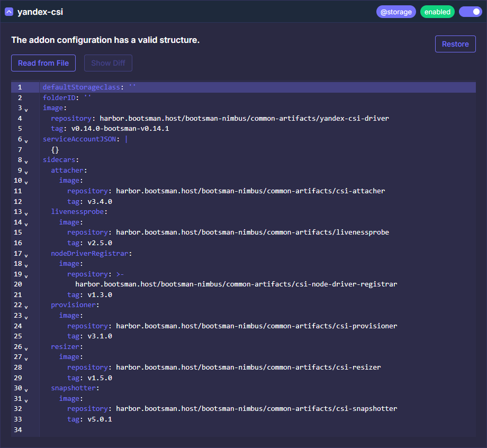This screenshot has height=448, width=487.
Task: Collapse the nodeDriverRegistrar fold arrow
Action: point(26,255)
